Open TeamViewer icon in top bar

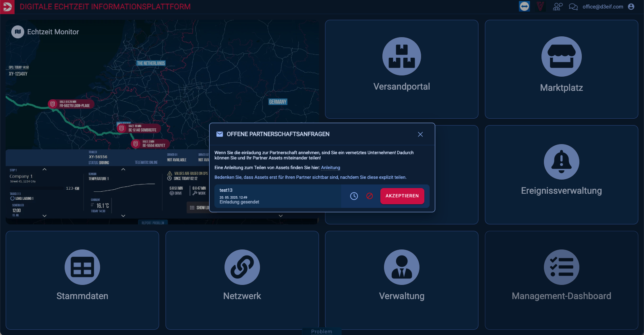click(x=524, y=6)
